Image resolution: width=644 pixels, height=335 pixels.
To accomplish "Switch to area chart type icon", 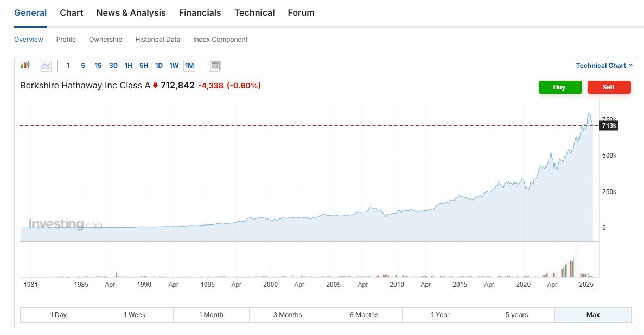I will coord(46,65).
